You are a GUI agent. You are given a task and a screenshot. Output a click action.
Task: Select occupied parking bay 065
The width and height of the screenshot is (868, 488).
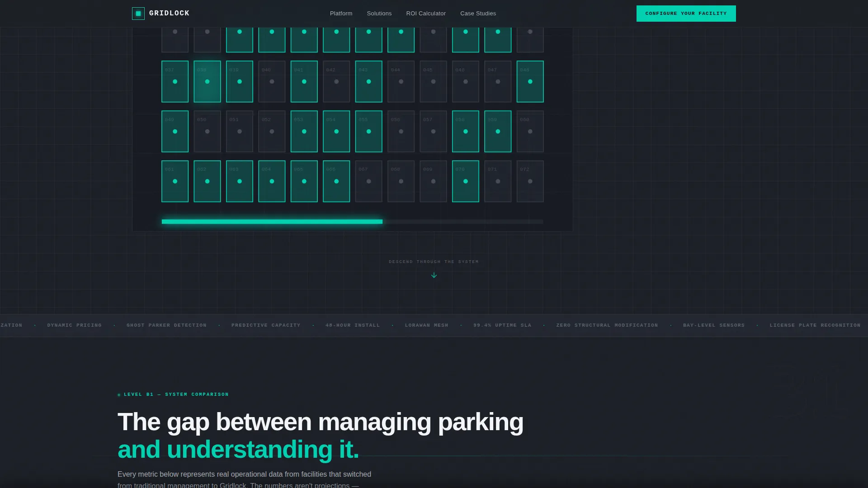coord(304,181)
